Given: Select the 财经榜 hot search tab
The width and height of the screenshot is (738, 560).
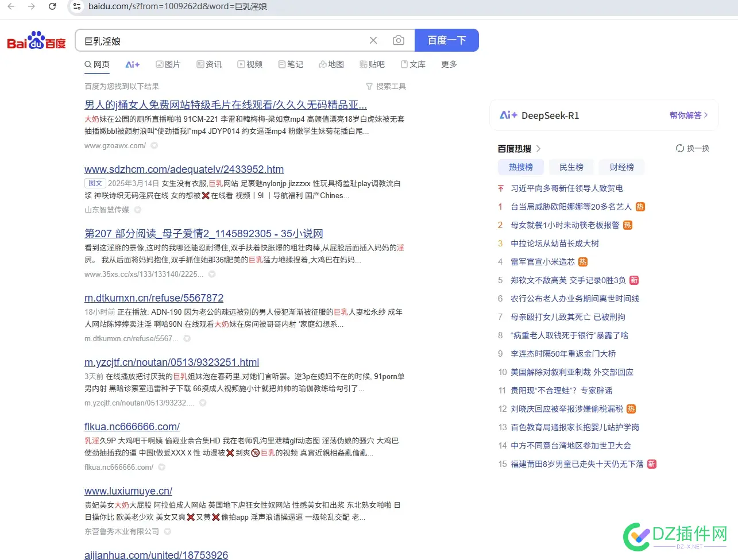Looking at the screenshot, I should 621,167.
